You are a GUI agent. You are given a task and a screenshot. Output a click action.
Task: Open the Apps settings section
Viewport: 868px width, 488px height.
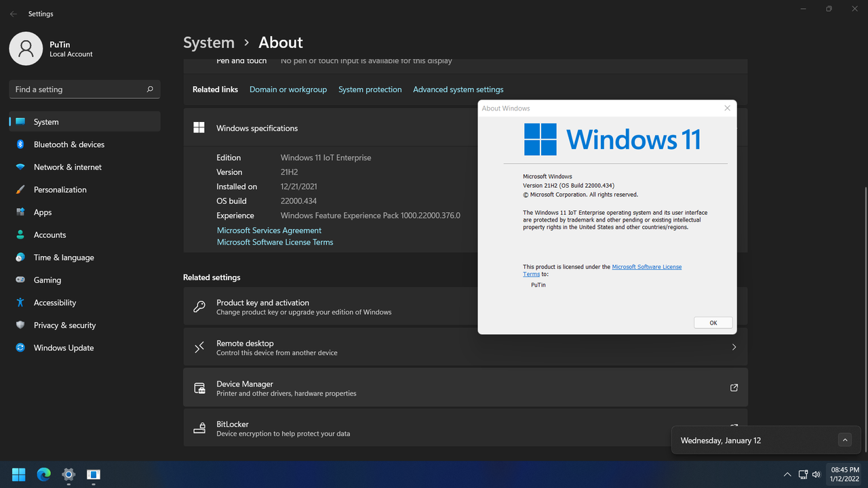(43, 212)
